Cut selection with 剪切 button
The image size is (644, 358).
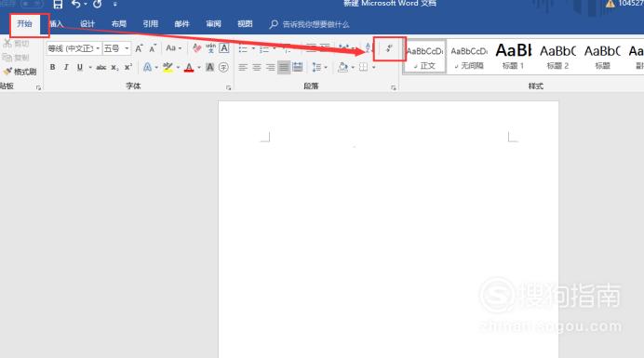click(x=17, y=44)
